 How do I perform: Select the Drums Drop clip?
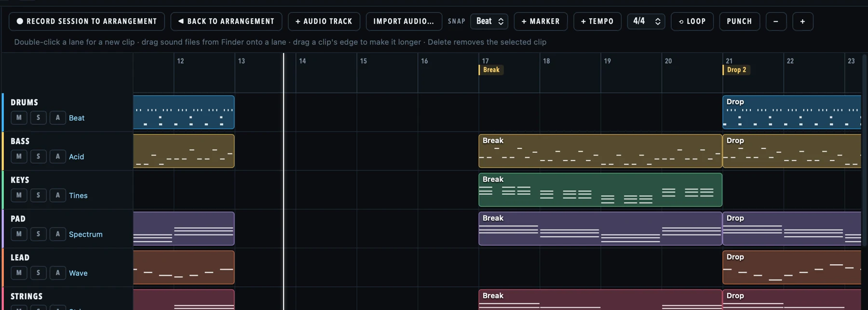pos(791,112)
